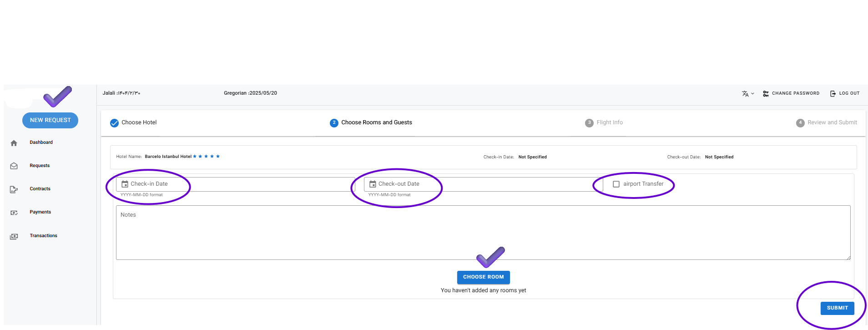This screenshot has width=868, height=330.
Task: Focus the Notes text area
Action: (483, 233)
